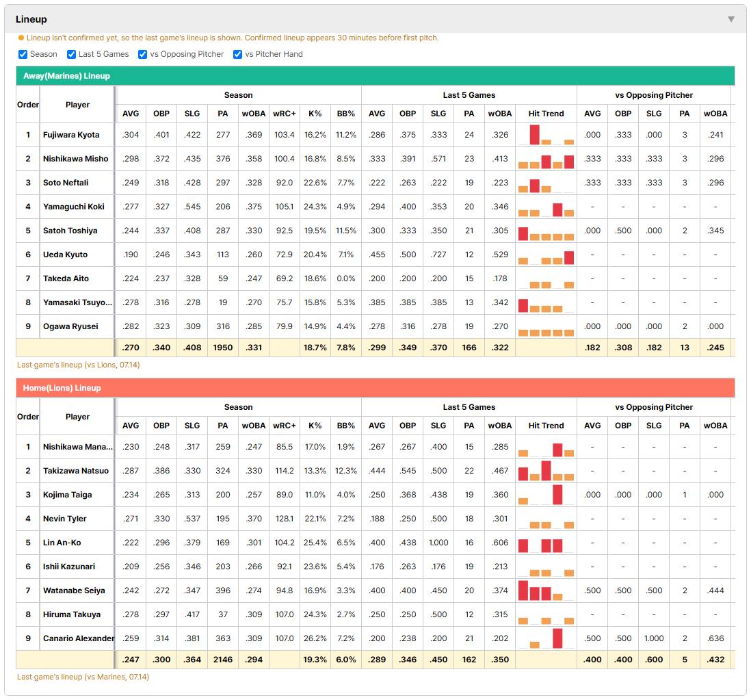
Task: Click Nishikawa Misho's hit trend bars
Action: point(546,159)
